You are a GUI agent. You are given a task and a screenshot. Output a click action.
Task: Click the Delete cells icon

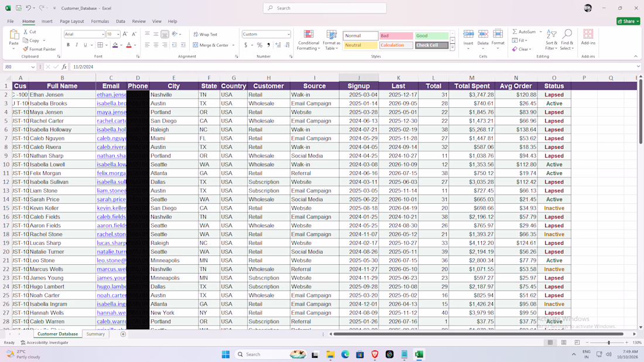click(x=483, y=35)
